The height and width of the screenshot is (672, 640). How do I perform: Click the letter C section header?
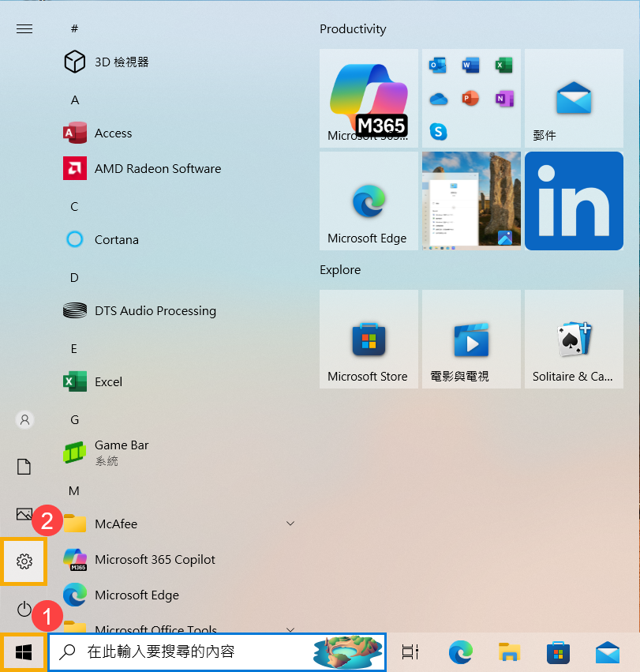point(74,207)
